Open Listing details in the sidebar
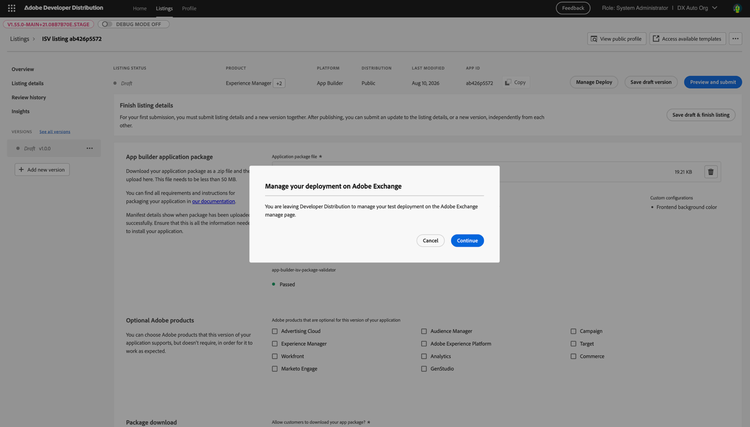 (x=27, y=83)
